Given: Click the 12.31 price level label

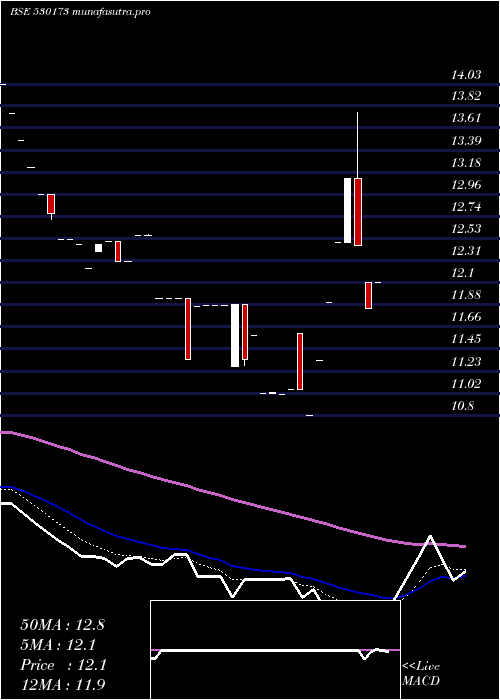Looking at the screenshot, I should (466, 251).
